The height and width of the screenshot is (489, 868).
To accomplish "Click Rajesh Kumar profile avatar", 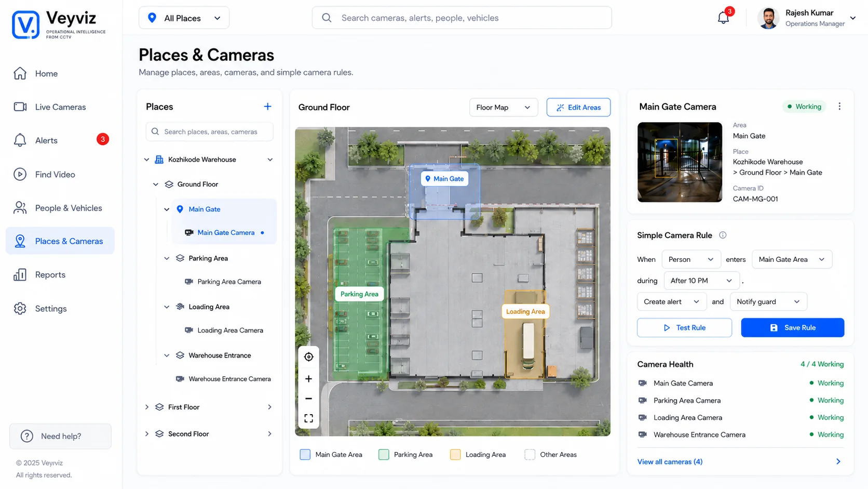I will (x=768, y=18).
